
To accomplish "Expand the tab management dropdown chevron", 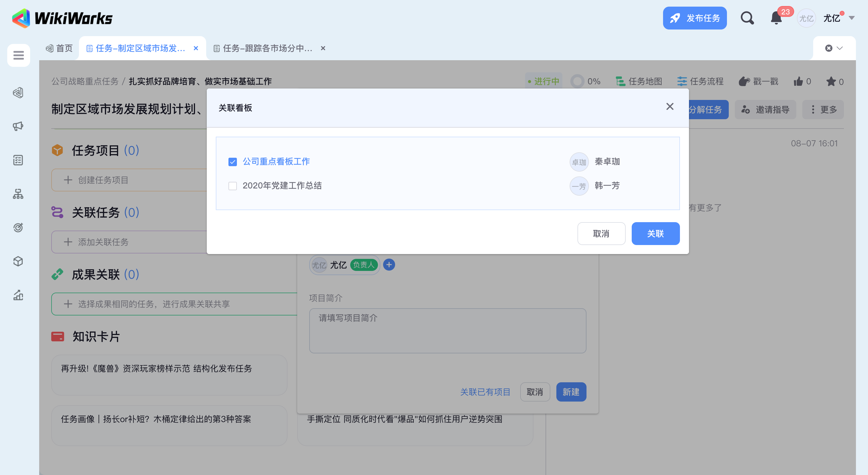I will [840, 48].
